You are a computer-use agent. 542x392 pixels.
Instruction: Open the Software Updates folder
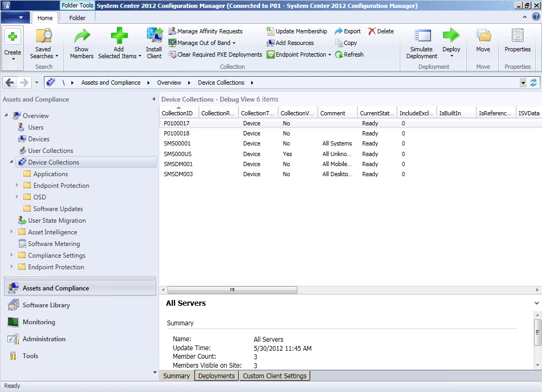[58, 208]
